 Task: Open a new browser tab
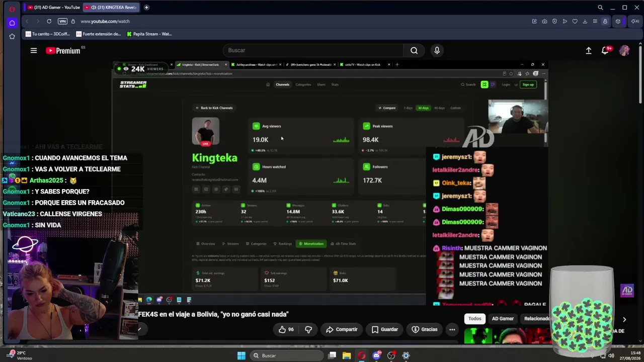[146, 8]
